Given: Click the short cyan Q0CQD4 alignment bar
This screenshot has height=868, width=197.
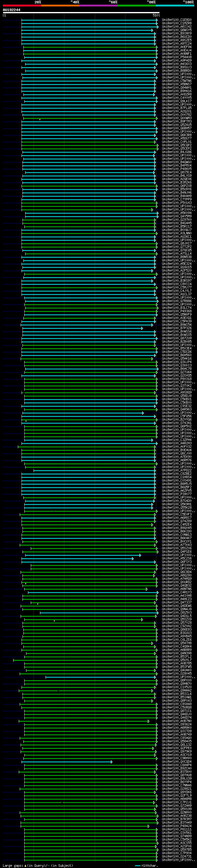Looking at the screenshot, I should (x=67, y=761).
